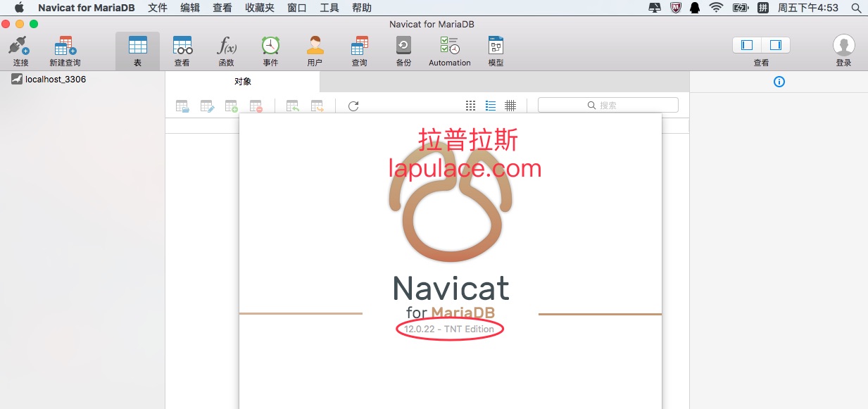Switch to icon grid view mode
This screenshot has width=868, height=409.
(471, 106)
